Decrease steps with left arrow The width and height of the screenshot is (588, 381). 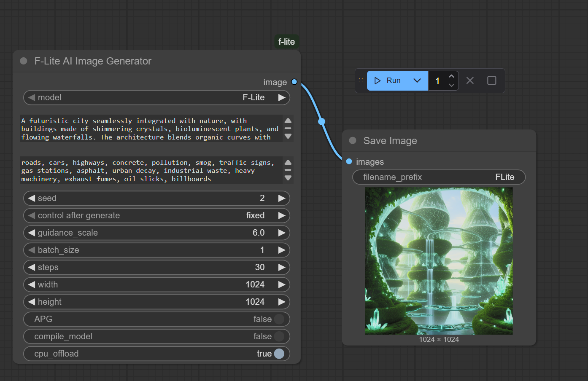31,267
